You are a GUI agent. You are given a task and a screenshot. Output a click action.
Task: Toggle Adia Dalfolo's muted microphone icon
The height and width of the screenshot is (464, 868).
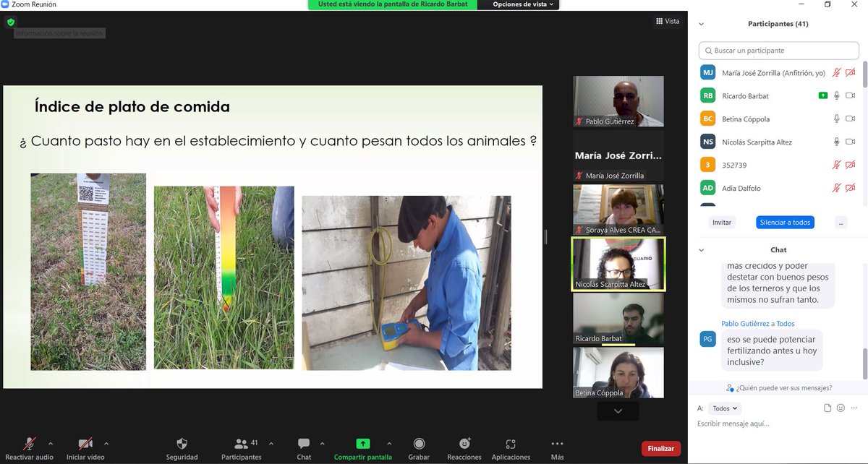[x=837, y=188]
